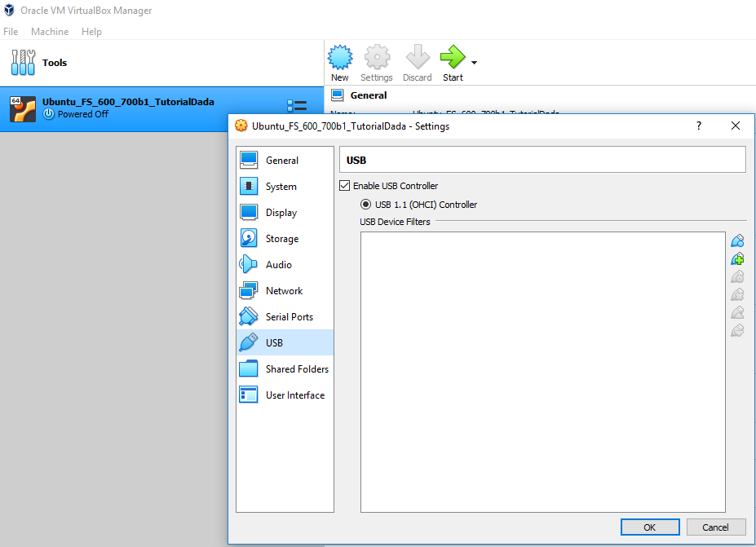Expand the Start button dropdown arrow
756x547 pixels.
(474, 62)
